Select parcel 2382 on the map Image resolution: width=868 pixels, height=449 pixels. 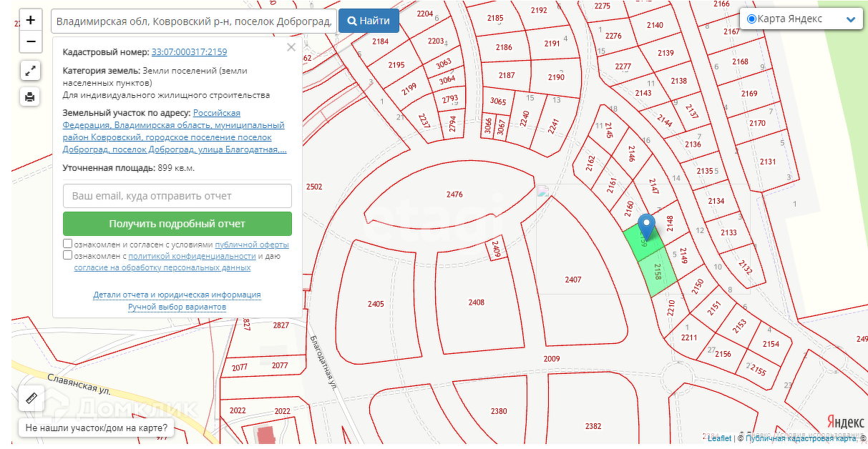point(593,426)
